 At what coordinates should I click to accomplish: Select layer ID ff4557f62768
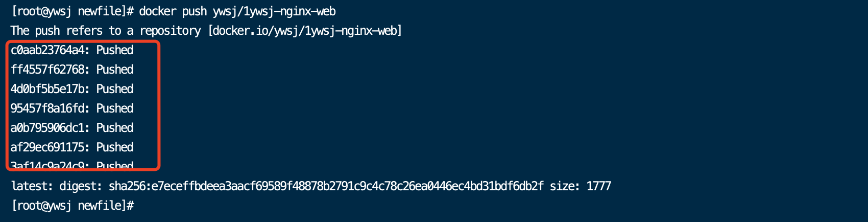tap(46, 70)
